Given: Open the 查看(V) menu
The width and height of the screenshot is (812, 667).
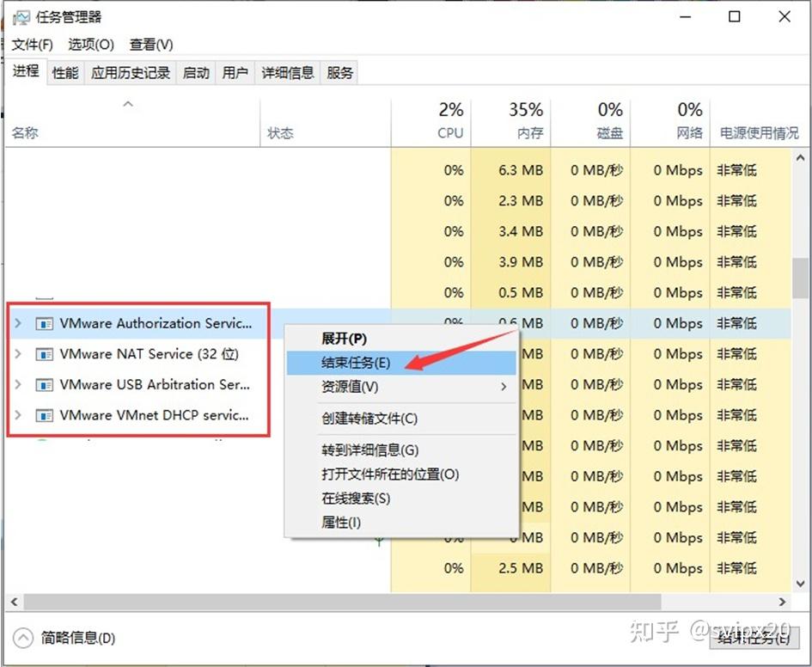Looking at the screenshot, I should tap(151, 45).
